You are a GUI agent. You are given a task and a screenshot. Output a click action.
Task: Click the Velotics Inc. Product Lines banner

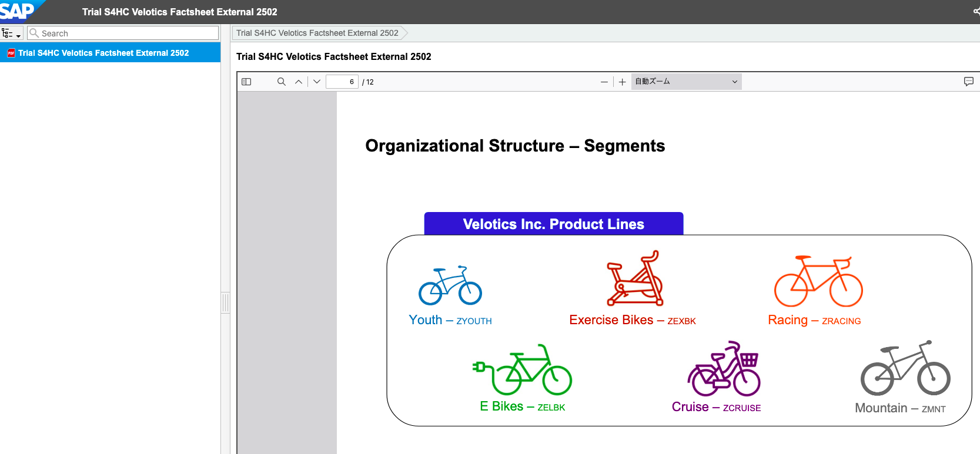point(554,224)
